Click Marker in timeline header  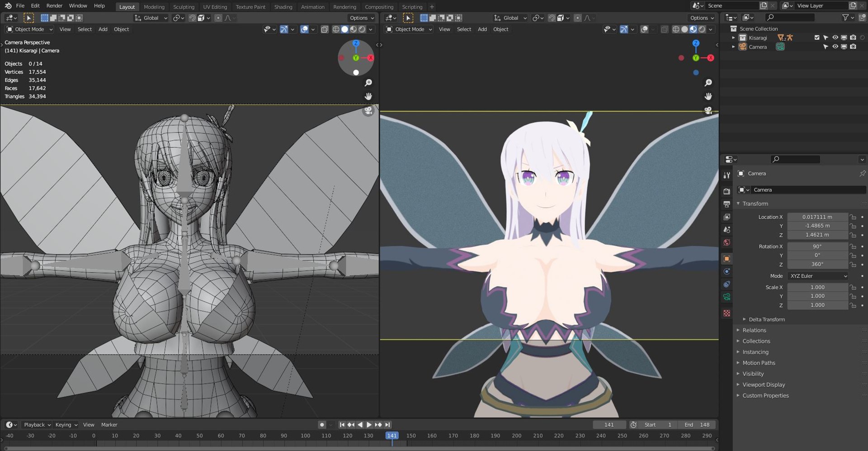(x=109, y=425)
